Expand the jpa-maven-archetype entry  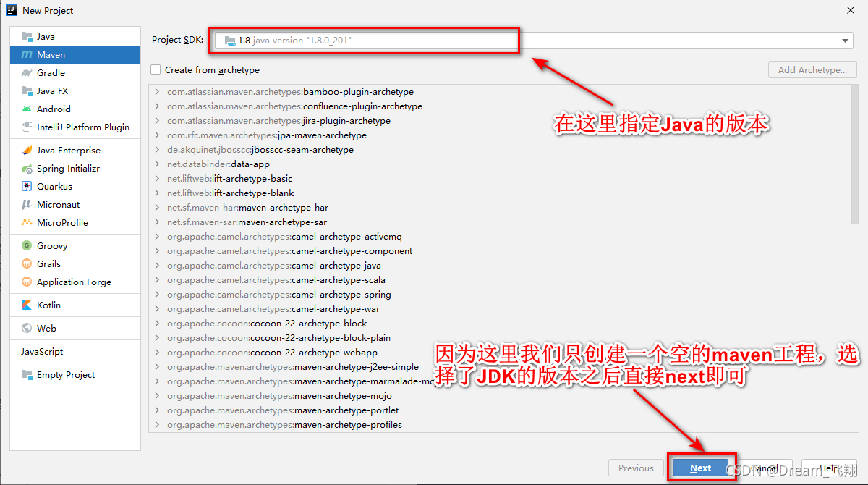[x=157, y=135]
